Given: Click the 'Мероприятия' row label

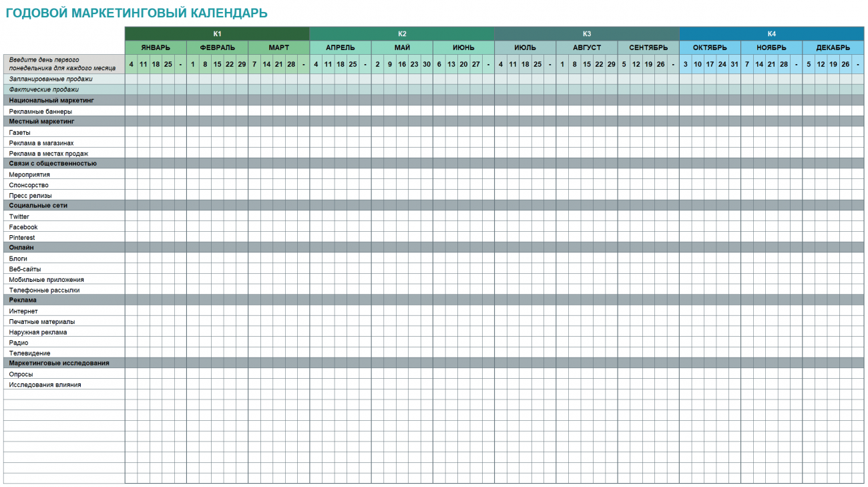Looking at the screenshot, I should [64, 174].
